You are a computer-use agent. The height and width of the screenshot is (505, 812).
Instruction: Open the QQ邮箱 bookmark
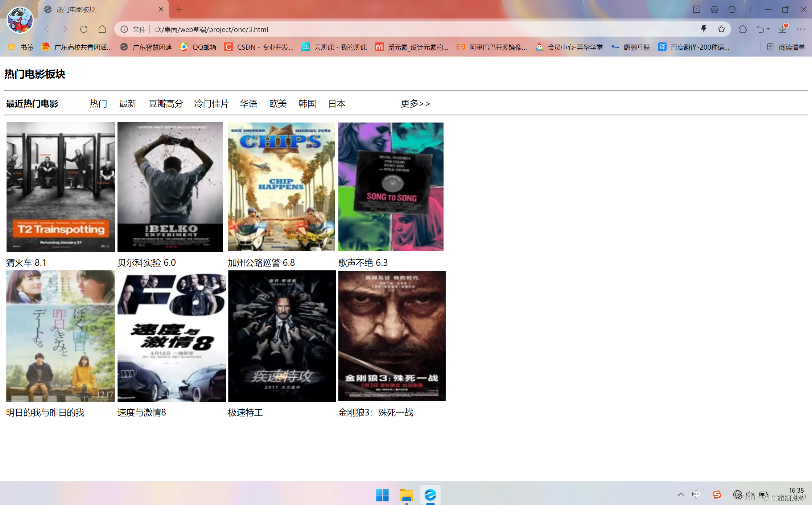[x=198, y=47]
